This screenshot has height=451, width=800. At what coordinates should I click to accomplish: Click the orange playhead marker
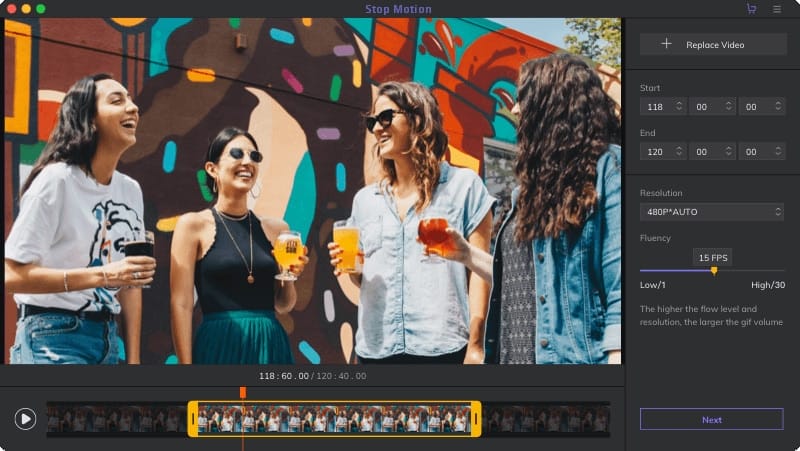(x=242, y=392)
